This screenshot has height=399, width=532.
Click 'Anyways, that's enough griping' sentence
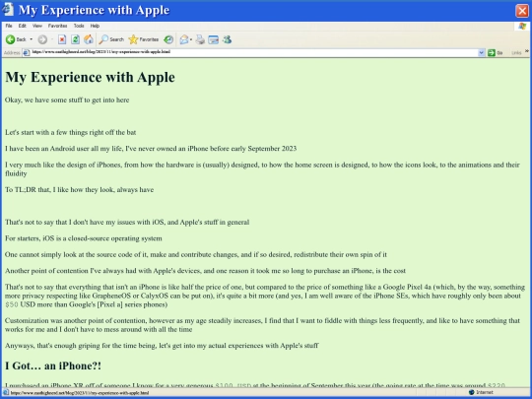click(162, 346)
